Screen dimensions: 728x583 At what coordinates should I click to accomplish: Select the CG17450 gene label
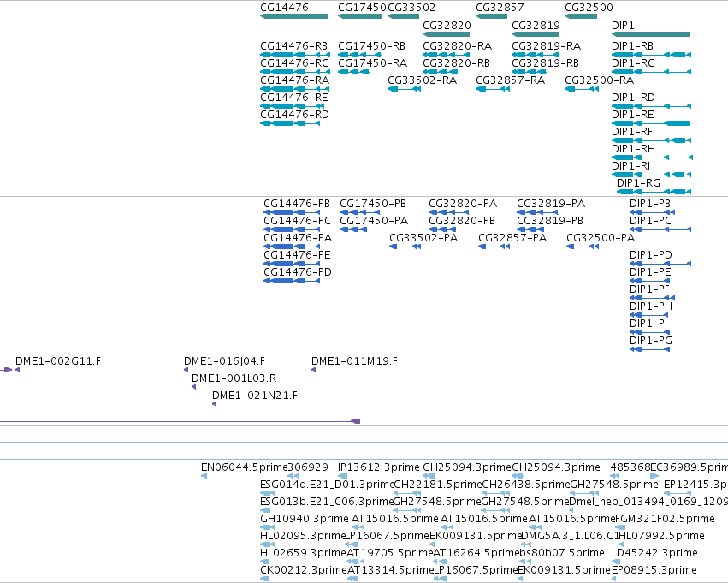click(362, 8)
